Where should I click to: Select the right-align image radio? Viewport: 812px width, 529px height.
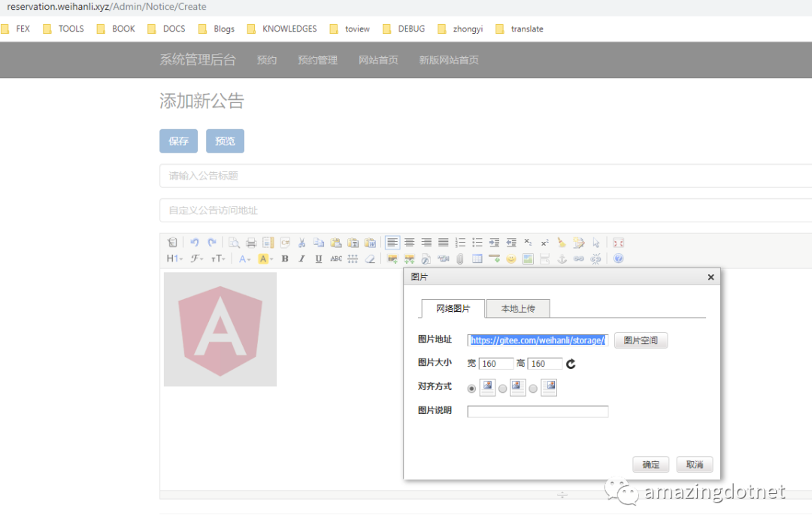click(x=533, y=388)
